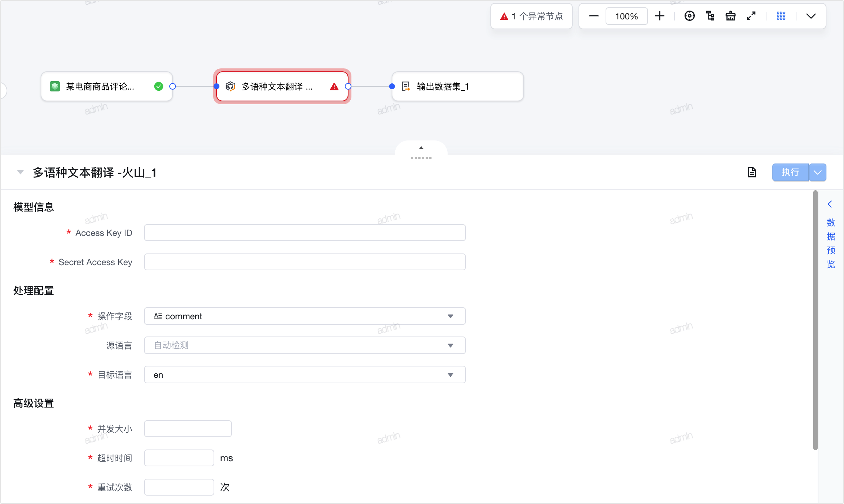Click the input port of translation node
Screen dimensions: 844x504
pyautogui.click(x=216, y=86)
